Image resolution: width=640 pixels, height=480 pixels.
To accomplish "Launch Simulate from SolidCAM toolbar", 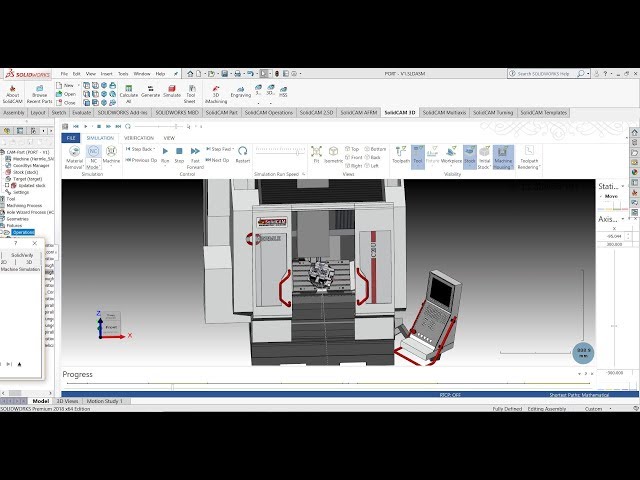I will click(x=172, y=91).
